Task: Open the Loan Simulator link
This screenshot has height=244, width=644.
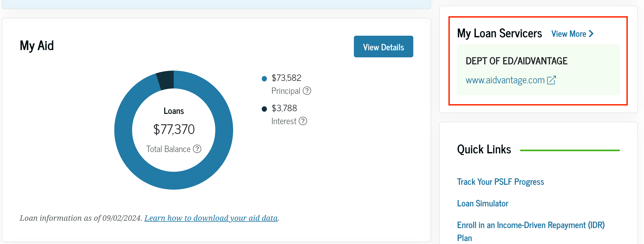Action: pyautogui.click(x=482, y=203)
